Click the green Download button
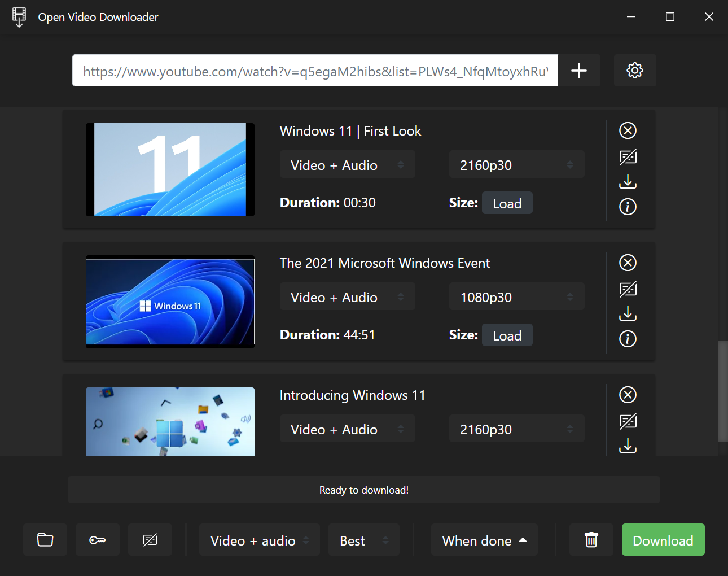Viewport: 728px width, 576px height. [x=663, y=540]
